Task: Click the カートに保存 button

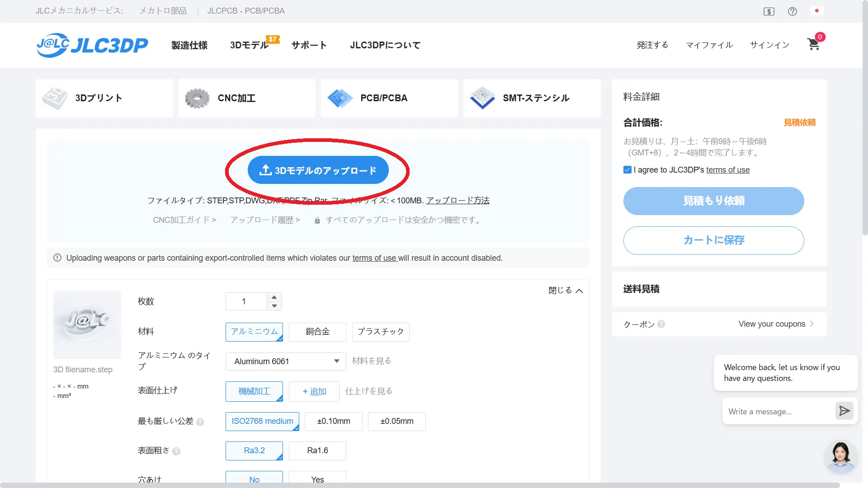Action: tap(714, 240)
